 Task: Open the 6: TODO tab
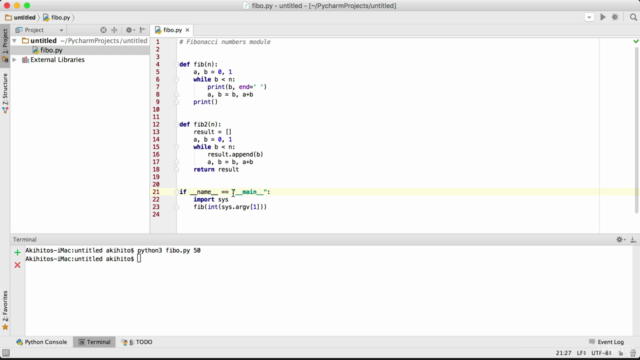(137, 342)
